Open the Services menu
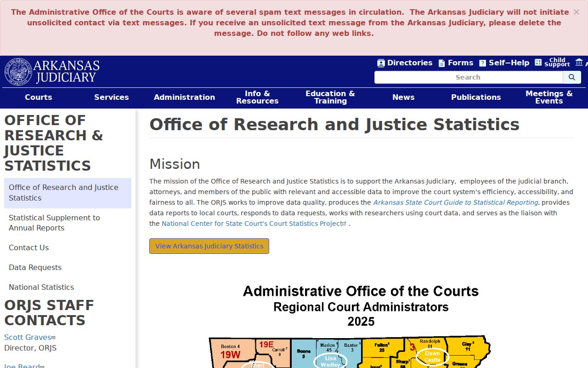The width and height of the screenshot is (588, 368). (112, 97)
